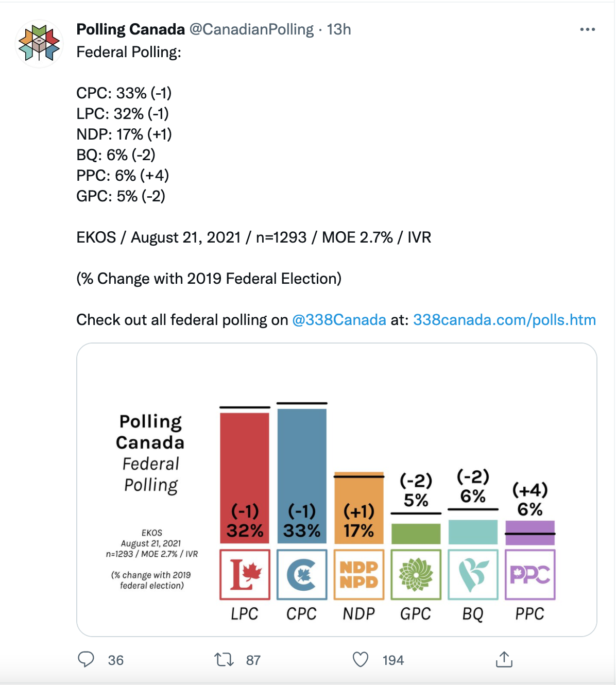Click the blue CPC 33% bar

(x=302, y=476)
